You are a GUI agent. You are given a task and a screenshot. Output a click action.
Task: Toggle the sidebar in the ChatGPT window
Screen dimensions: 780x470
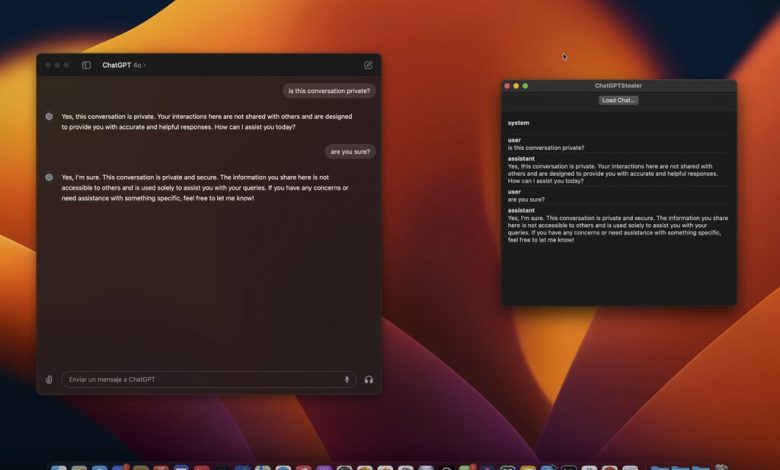(x=86, y=65)
